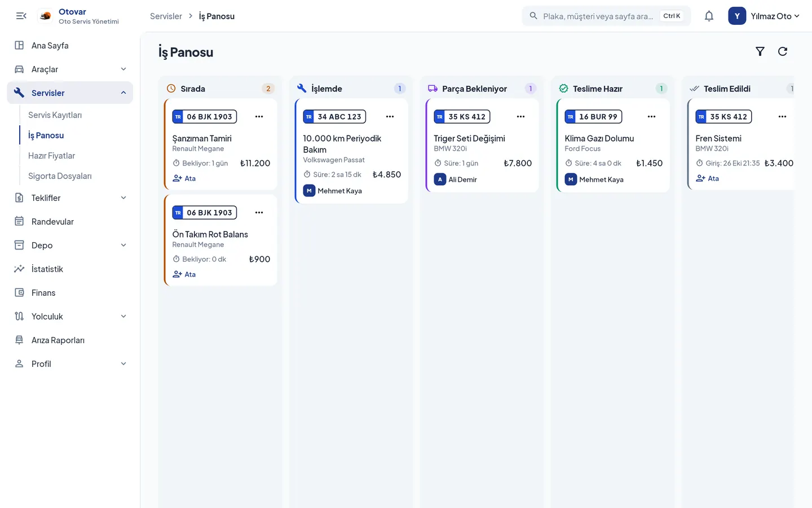Image resolution: width=812 pixels, height=508 pixels.
Task: Open the board filter icon
Action: click(x=760, y=51)
